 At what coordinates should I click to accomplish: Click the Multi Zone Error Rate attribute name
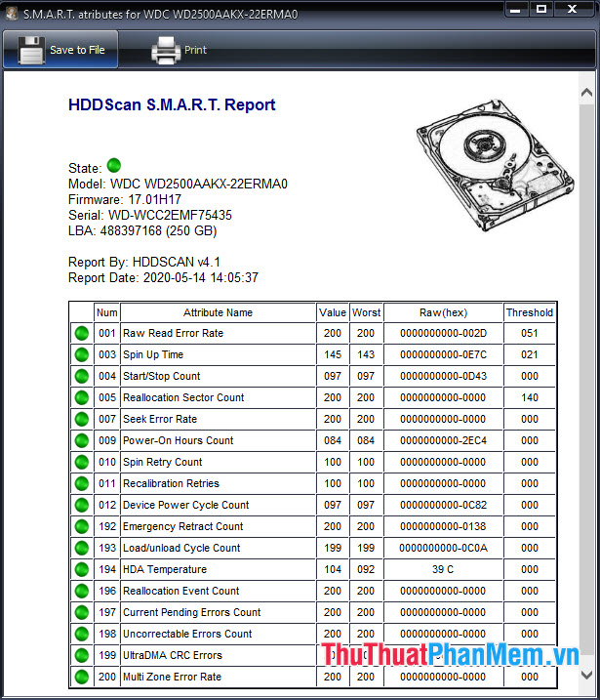point(172,677)
